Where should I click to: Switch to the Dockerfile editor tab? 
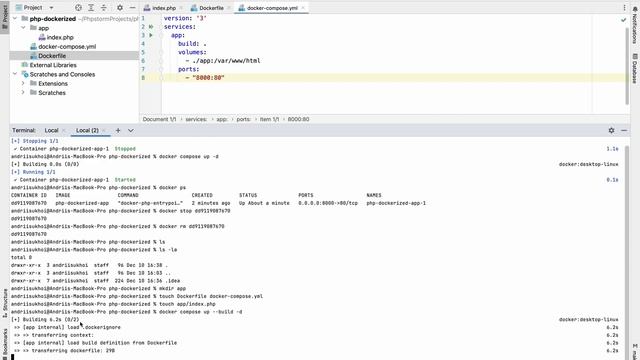pyautogui.click(x=211, y=8)
